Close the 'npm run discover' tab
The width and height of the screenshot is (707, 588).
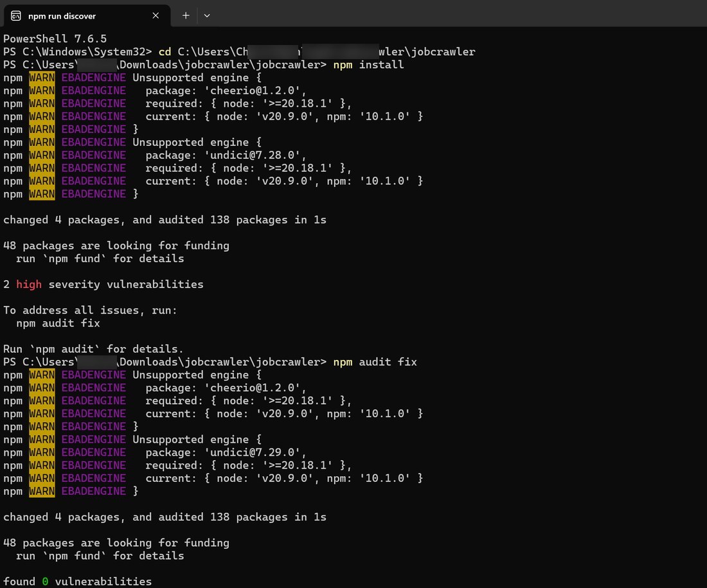click(156, 16)
